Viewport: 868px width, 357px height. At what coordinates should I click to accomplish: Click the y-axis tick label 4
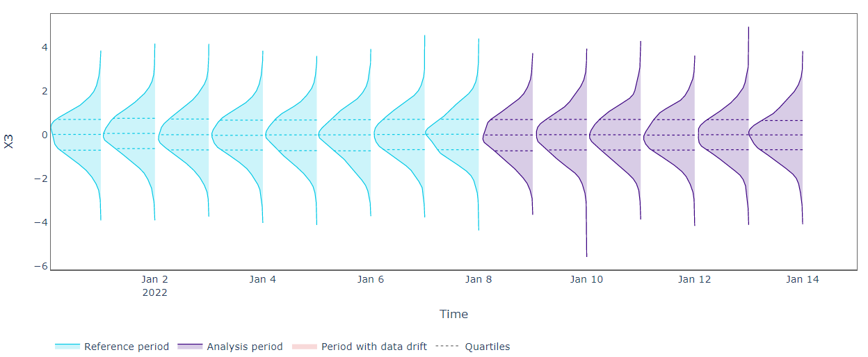[x=43, y=47]
